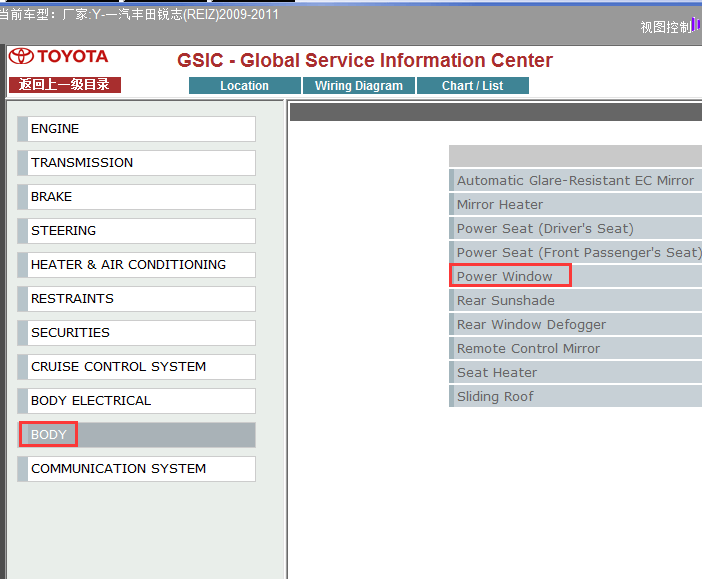Select Rear Window Defogger
Image resolution: width=702 pixels, height=579 pixels.
click(575, 324)
